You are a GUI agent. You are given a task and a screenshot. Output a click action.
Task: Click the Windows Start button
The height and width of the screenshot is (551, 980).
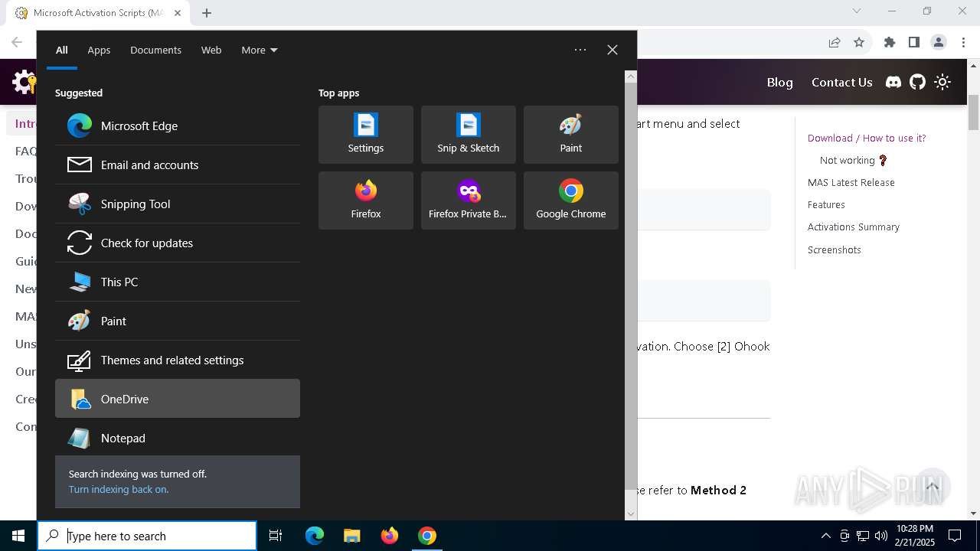tap(18, 536)
